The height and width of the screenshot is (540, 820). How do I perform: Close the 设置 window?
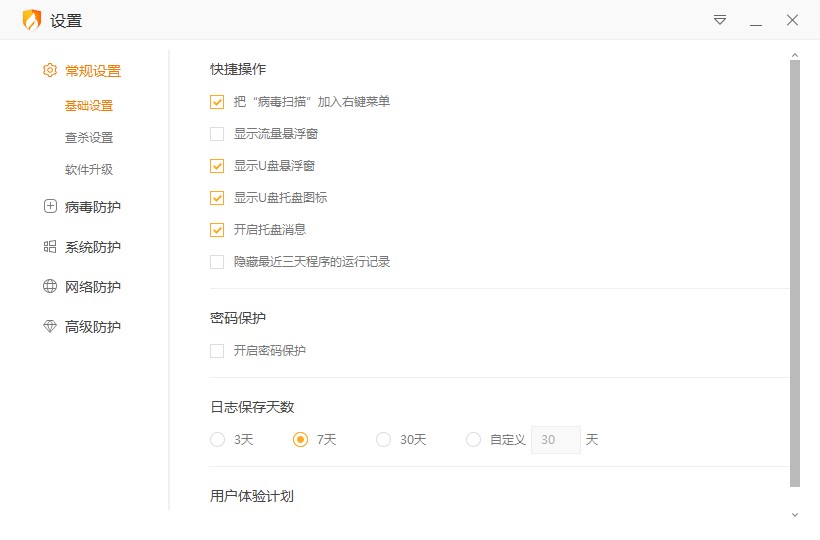(x=792, y=20)
